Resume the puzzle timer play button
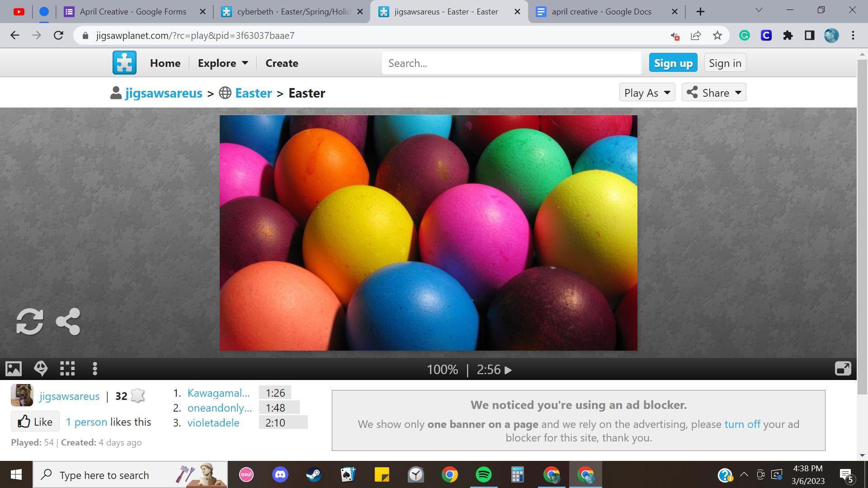Screen dimensions: 868x488 point(508,370)
